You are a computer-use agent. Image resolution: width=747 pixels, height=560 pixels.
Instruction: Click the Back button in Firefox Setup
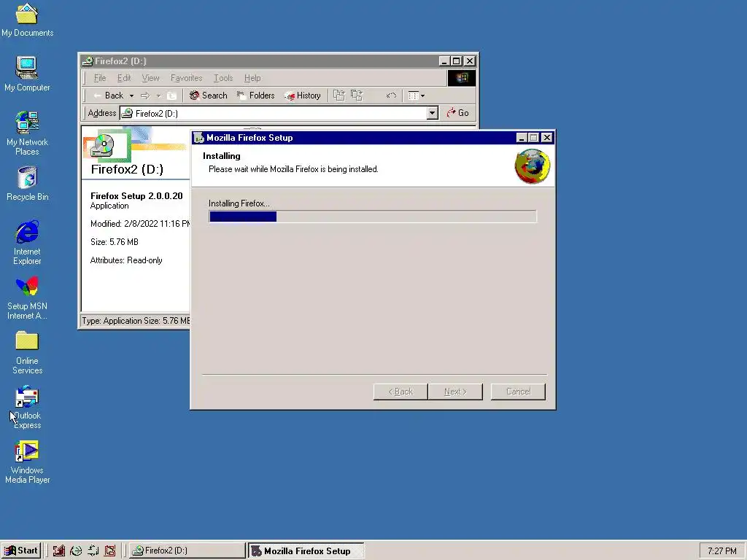pyautogui.click(x=400, y=392)
